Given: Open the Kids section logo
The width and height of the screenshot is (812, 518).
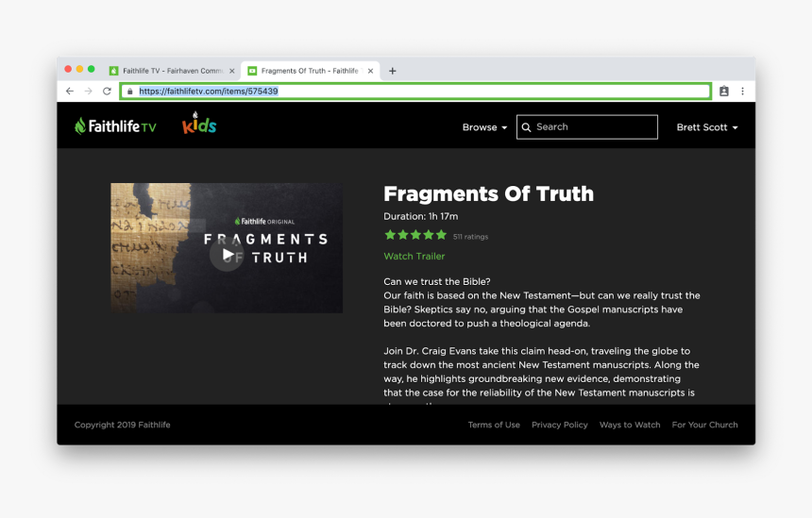Looking at the screenshot, I should [199, 124].
